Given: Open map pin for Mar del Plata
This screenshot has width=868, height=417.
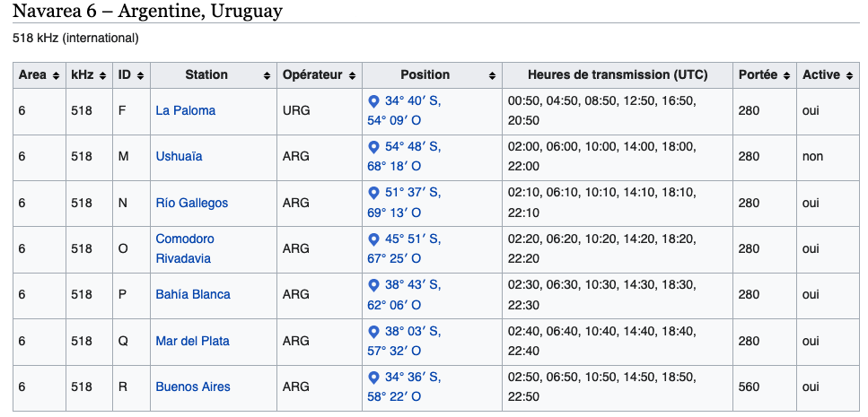Looking at the screenshot, I should coord(373,331).
